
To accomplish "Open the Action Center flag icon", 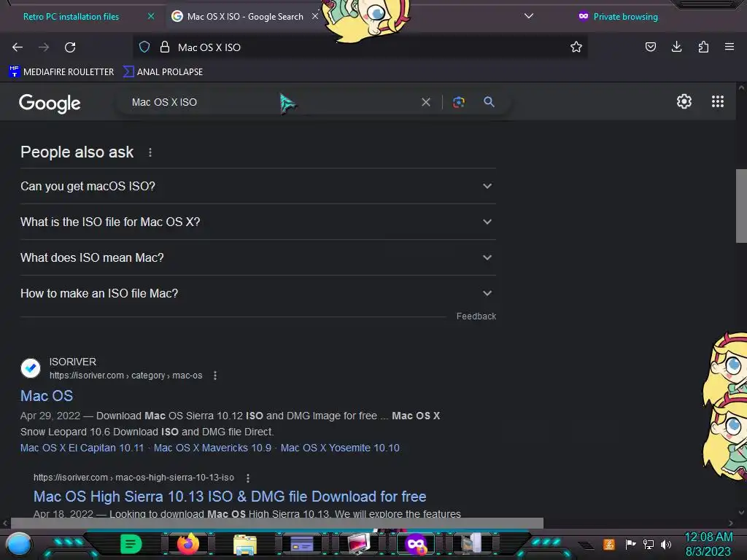I will 630,544.
